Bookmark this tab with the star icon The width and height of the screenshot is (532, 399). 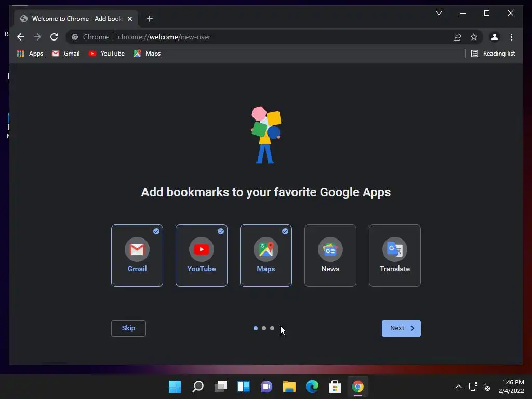tap(474, 37)
